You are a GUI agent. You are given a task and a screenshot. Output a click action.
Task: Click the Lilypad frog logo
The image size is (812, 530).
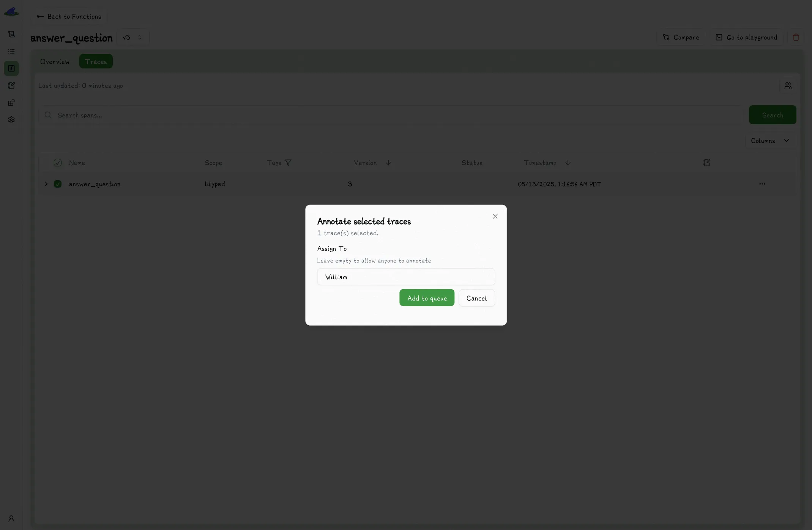pyautogui.click(x=11, y=11)
